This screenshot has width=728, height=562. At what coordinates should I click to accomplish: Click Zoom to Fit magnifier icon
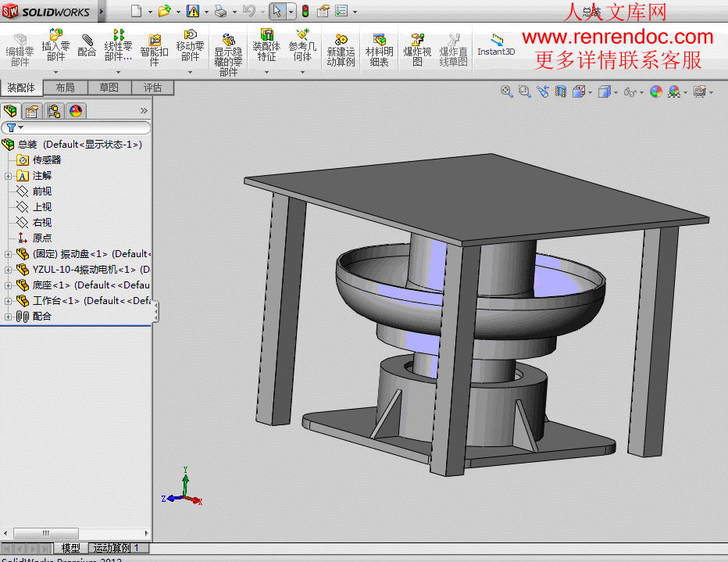pos(506,91)
